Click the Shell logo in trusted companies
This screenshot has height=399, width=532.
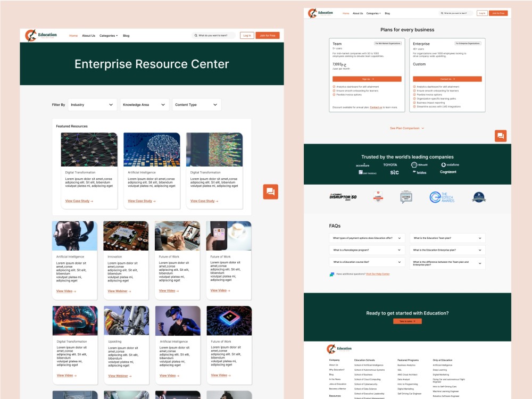click(419, 165)
